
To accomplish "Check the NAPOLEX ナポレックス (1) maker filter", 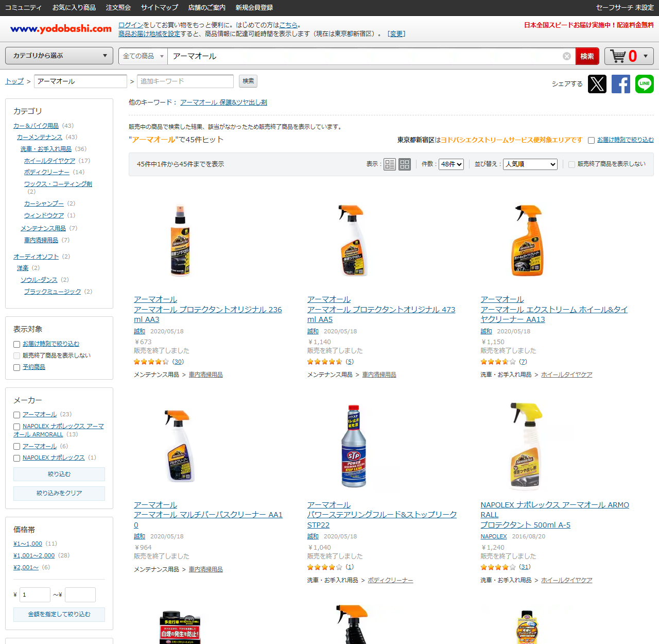I will 17,458.
